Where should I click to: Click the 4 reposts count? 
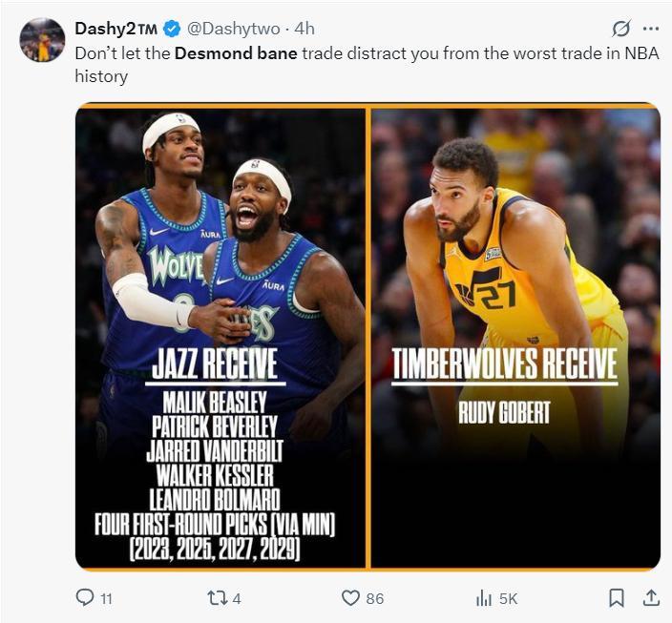tap(237, 598)
